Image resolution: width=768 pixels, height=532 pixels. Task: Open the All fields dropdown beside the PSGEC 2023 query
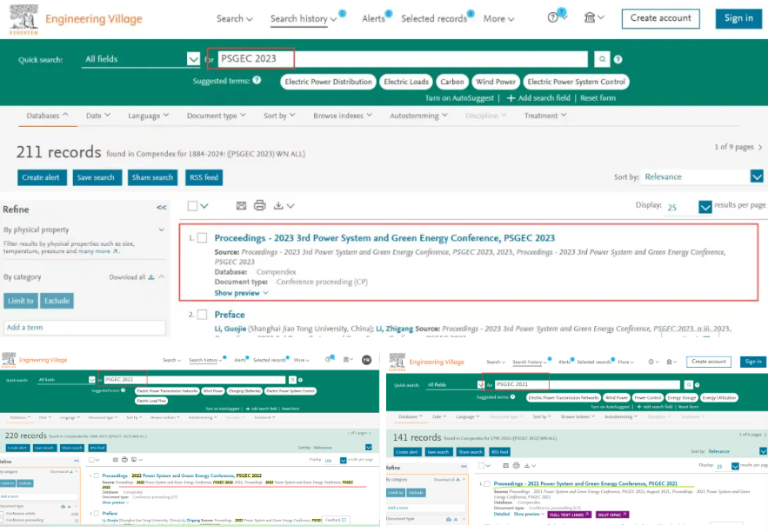193,59
